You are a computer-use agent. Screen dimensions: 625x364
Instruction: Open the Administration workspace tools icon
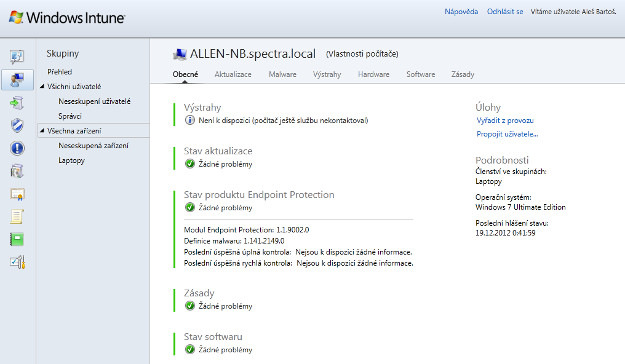click(17, 262)
